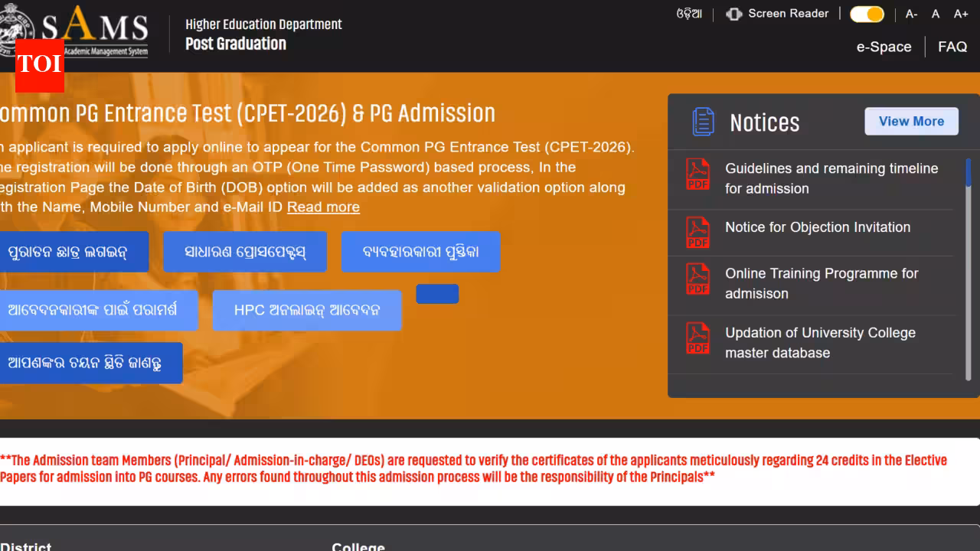The height and width of the screenshot is (551, 980).
Task: Open PDF icon for Guidelines and remaining timeline
Action: coord(697,174)
